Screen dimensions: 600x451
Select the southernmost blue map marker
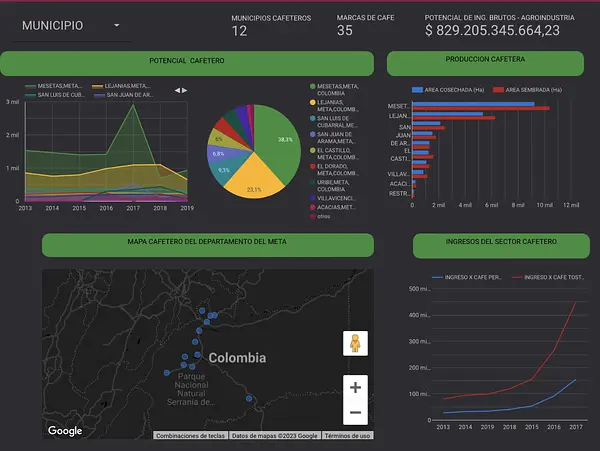250,397
